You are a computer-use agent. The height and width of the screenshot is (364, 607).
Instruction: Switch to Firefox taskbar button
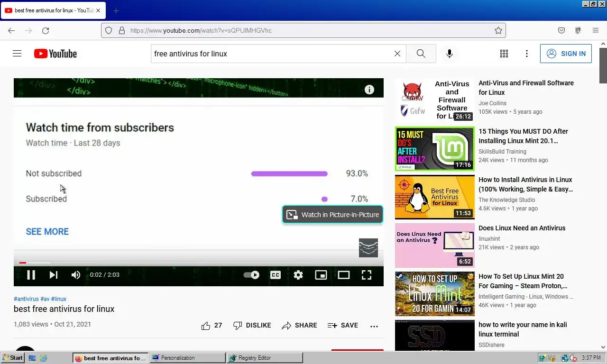110,358
